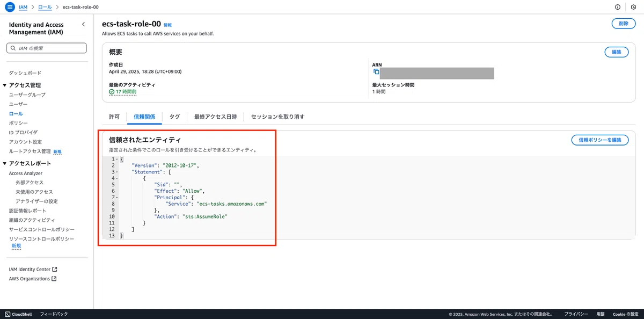
Task: Open the タグ tab
Action: pos(174,117)
